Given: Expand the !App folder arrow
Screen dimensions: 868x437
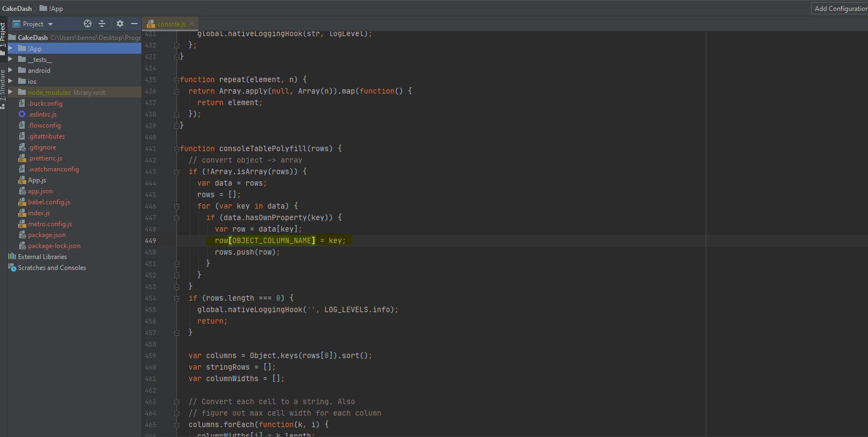Looking at the screenshot, I should click(10, 48).
